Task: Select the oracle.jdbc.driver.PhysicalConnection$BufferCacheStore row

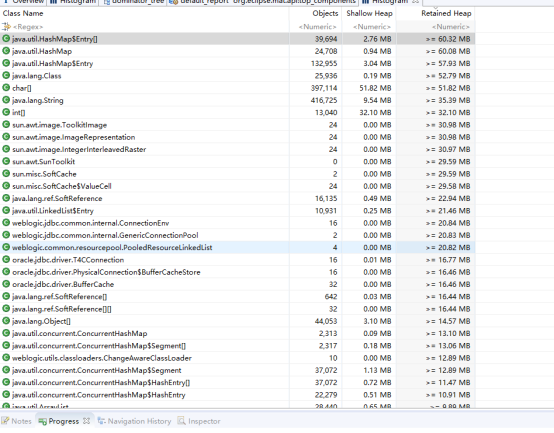Action: click(x=237, y=272)
